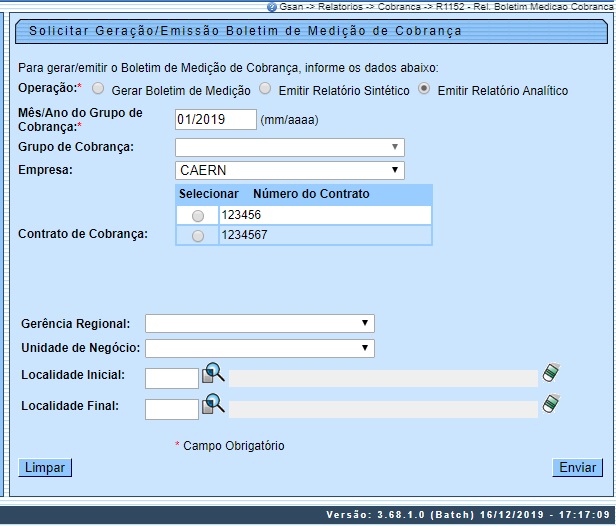Expand the Gerência Regional dropdown
The height and width of the screenshot is (526, 616).
tap(259, 323)
